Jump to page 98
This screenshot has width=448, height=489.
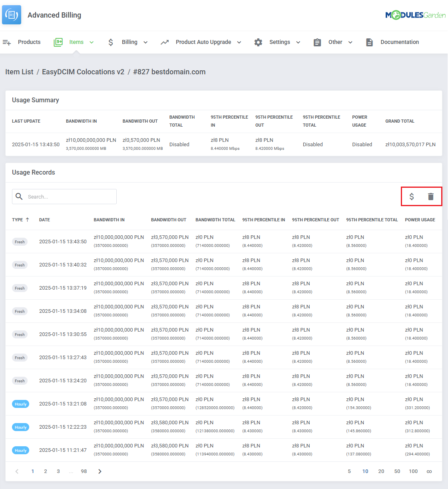click(x=84, y=471)
